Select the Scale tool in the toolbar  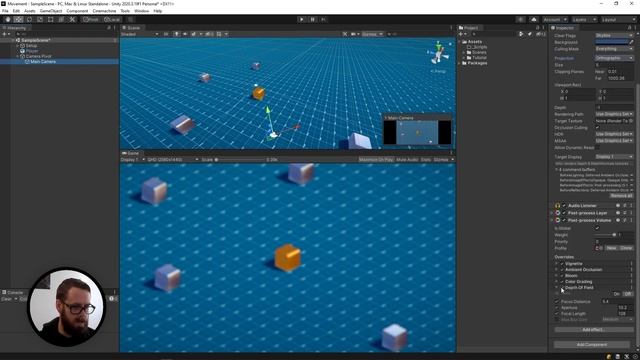[40, 20]
